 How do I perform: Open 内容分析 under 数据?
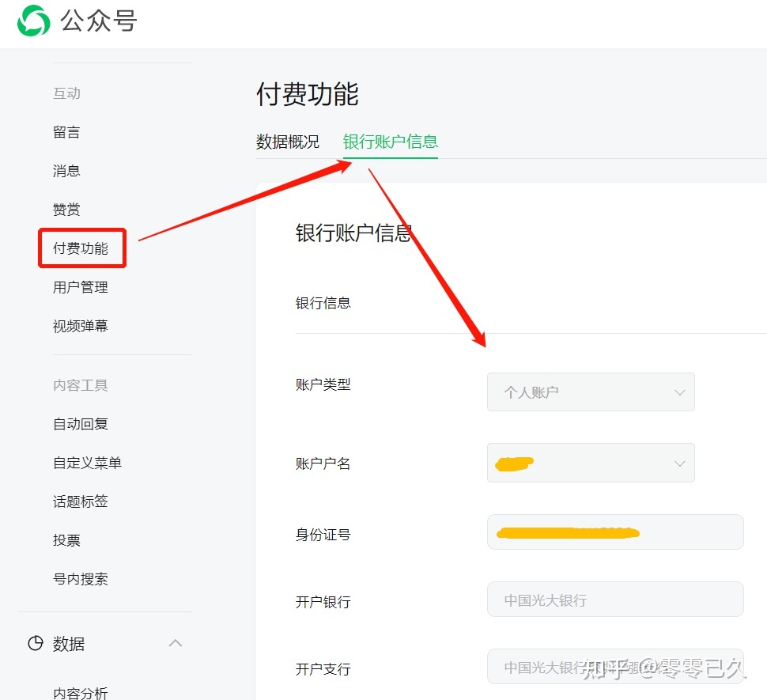(81, 693)
